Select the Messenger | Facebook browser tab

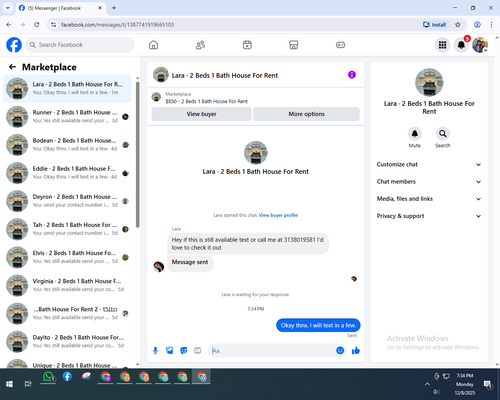(60, 8)
